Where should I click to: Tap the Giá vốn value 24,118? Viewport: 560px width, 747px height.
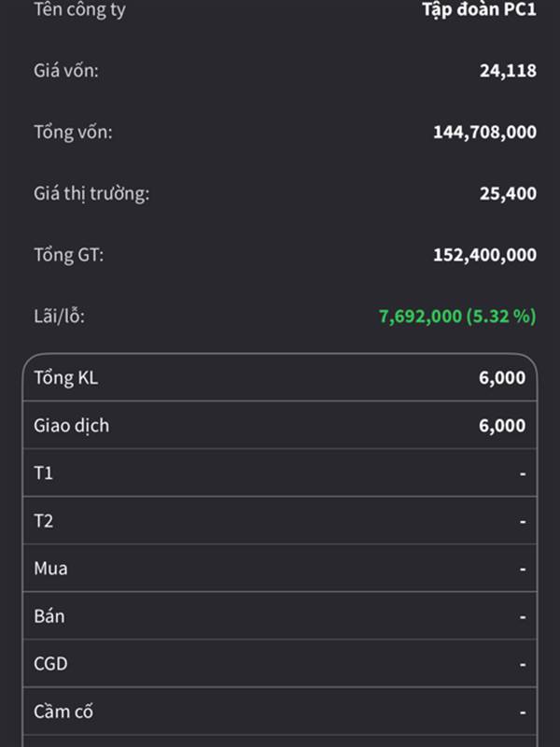coord(508,70)
